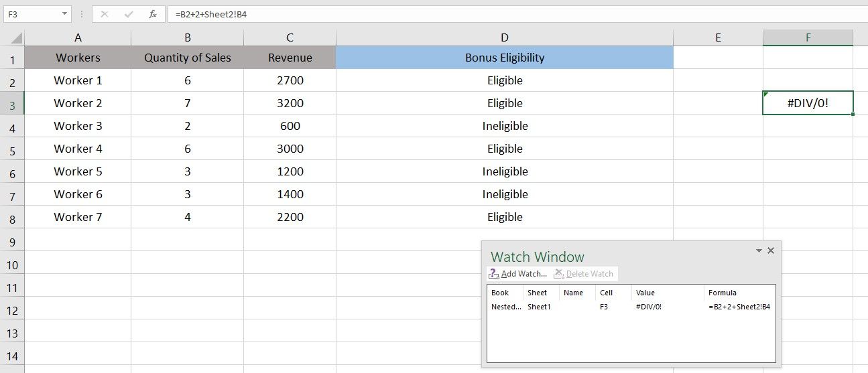Select the Nested... watch entry row

click(631, 307)
